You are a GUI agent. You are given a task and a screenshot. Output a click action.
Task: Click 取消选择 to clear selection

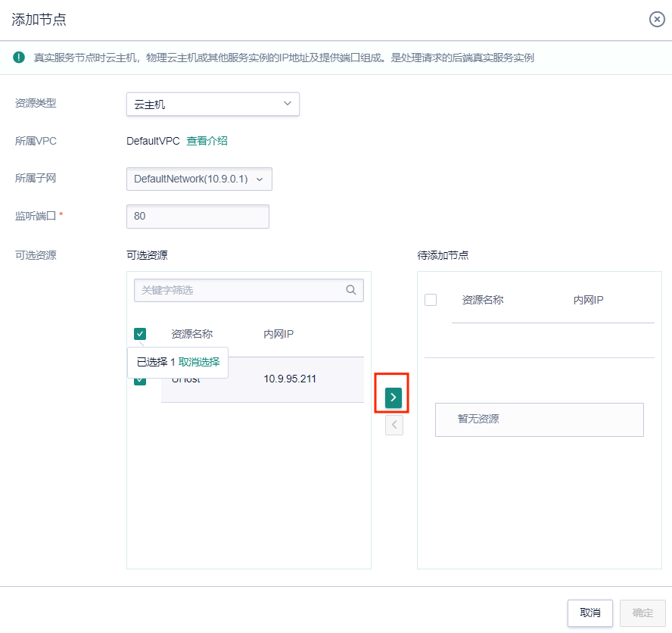[199, 362]
